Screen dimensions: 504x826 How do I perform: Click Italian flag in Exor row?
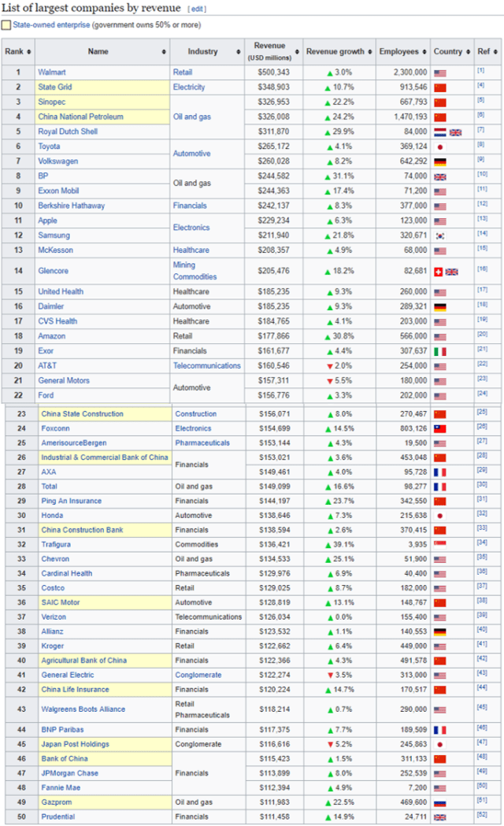tap(439, 351)
